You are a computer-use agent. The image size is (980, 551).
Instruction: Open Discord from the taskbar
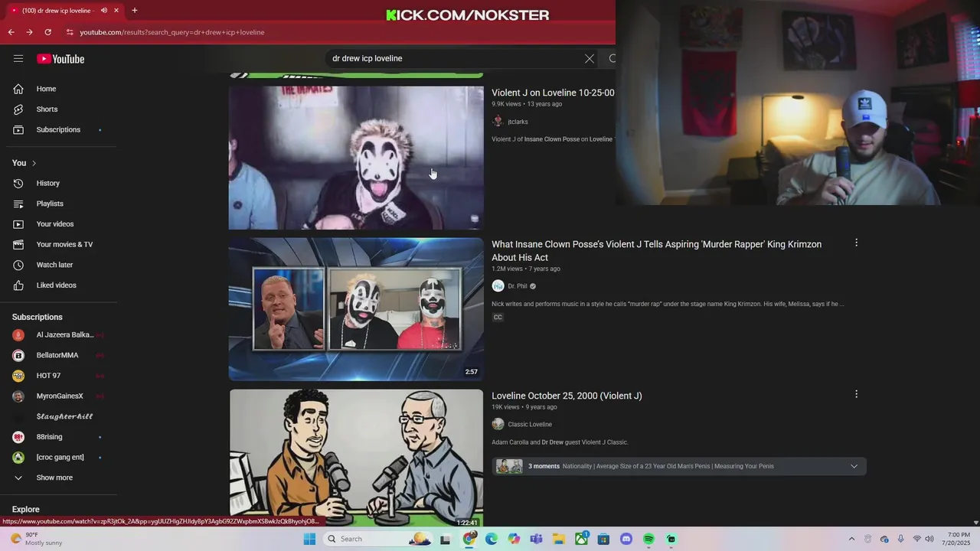pyautogui.click(x=626, y=539)
